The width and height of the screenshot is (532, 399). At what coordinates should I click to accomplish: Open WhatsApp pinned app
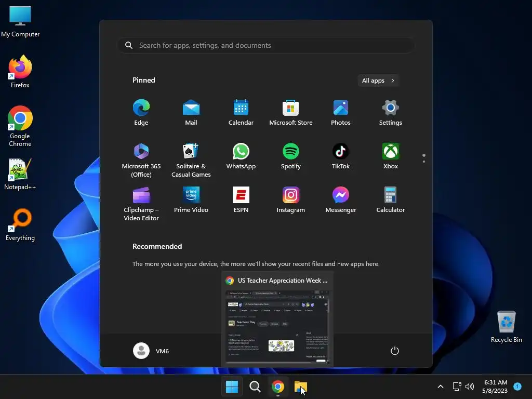pyautogui.click(x=241, y=156)
